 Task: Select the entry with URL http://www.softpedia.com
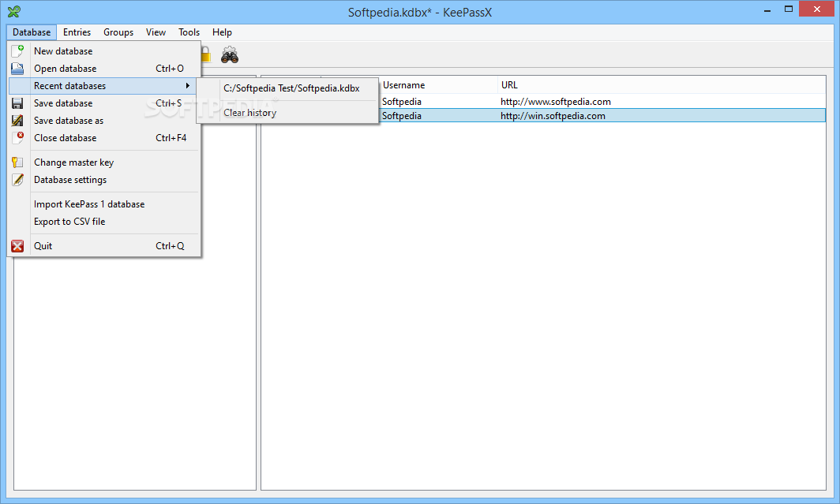pos(556,102)
